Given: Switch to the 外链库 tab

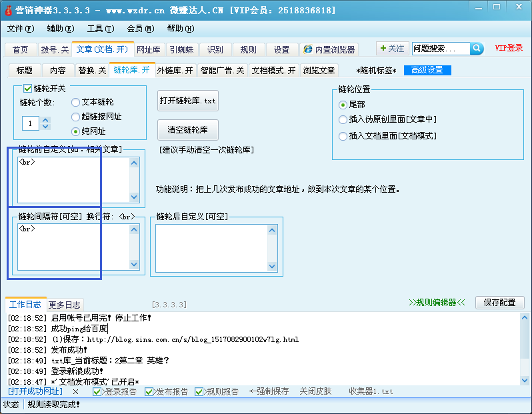Looking at the screenshot, I should pyautogui.click(x=175, y=70).
